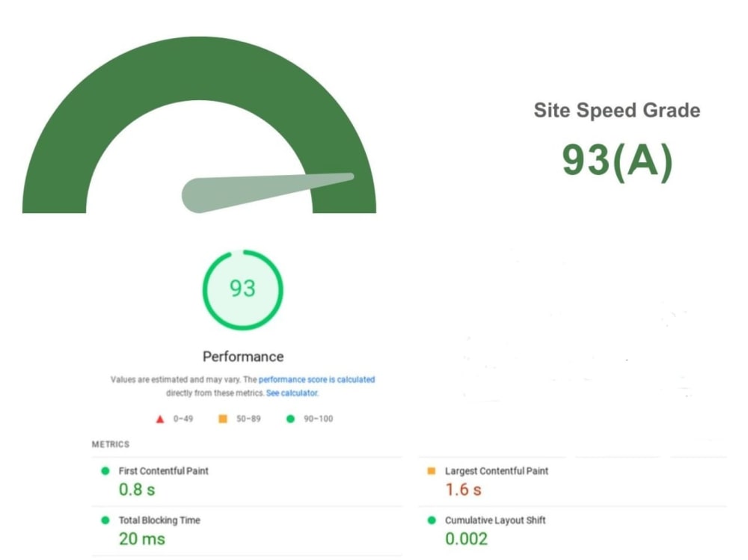
Task: Select the '1.6 s' metric value
Action: (x=463, y=490)
